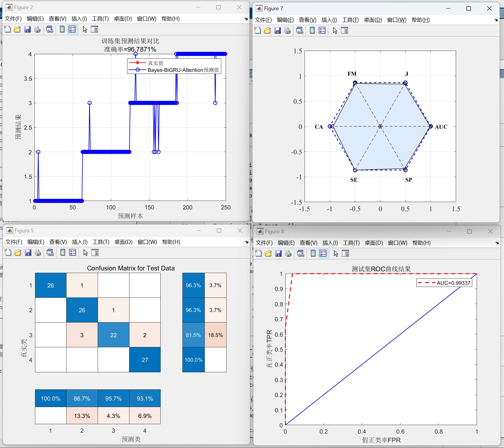Activate the Link Plot tool in Figure 2

[x=49, y=29]
